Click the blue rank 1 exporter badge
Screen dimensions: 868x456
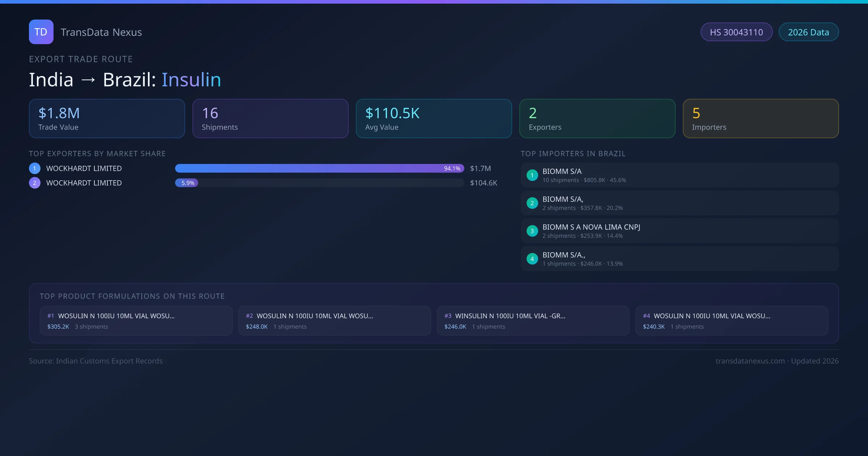(x=35, y=168)
